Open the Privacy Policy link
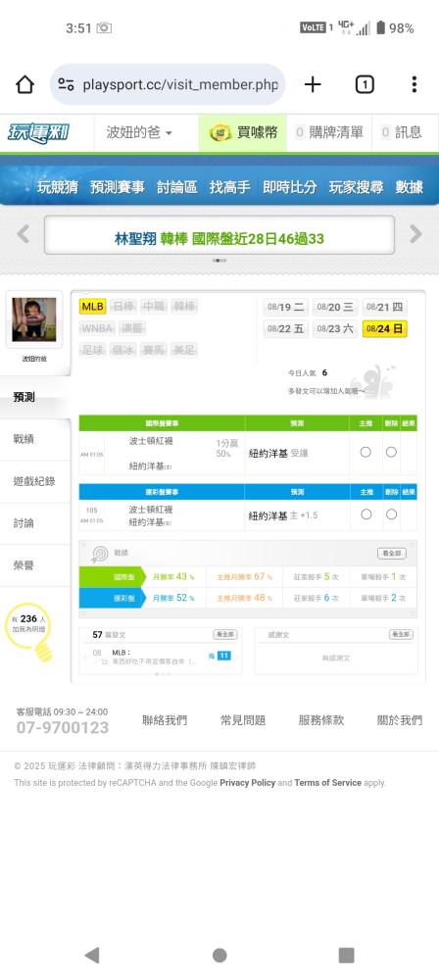This screenshot has height=980, width=439. click(x=247, y=782)
